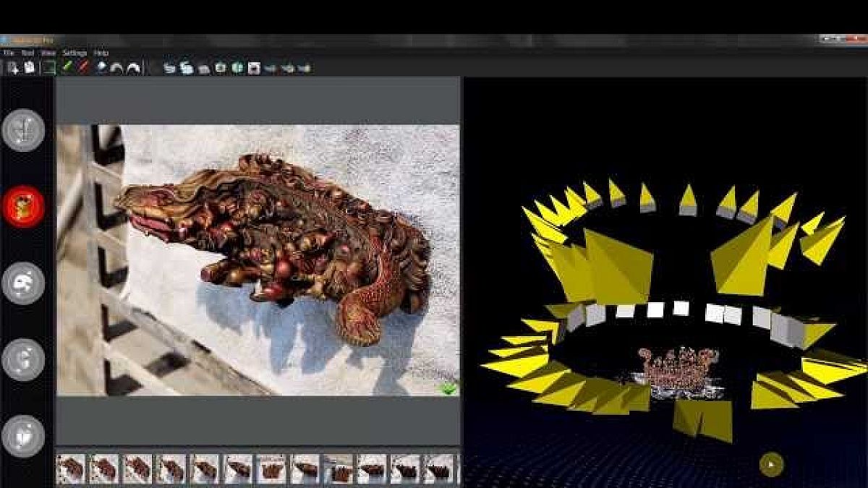Select the red highlighted round sidebar button
Viewport: 868px width, 488px height.
(x=23, y=207)
